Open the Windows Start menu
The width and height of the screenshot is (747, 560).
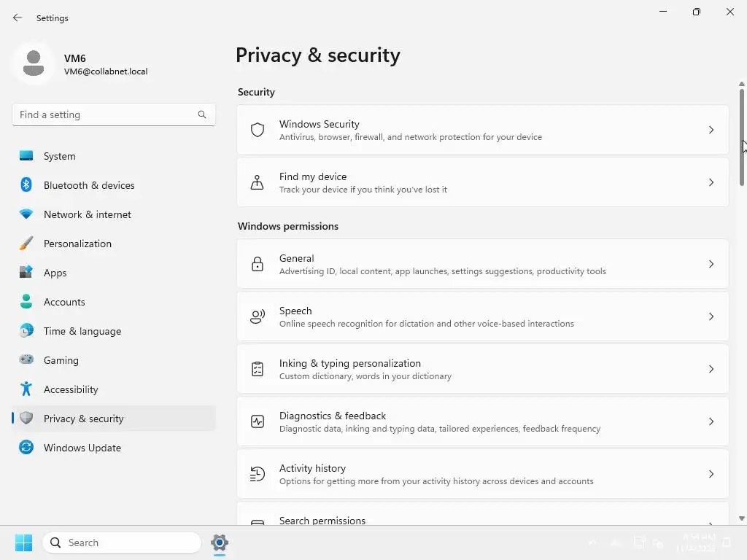coord(23,542)
